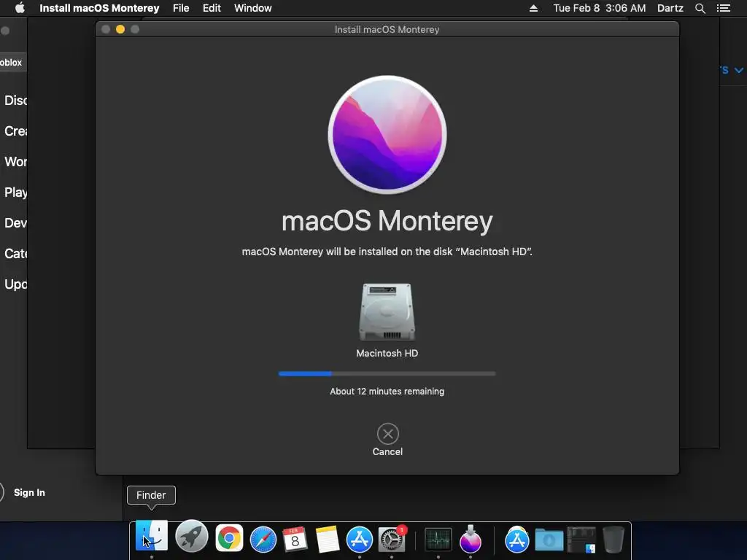Open Spotlight search
This screenshot has height=560, width=747.
pyautogui.click(x=700, y=8)
